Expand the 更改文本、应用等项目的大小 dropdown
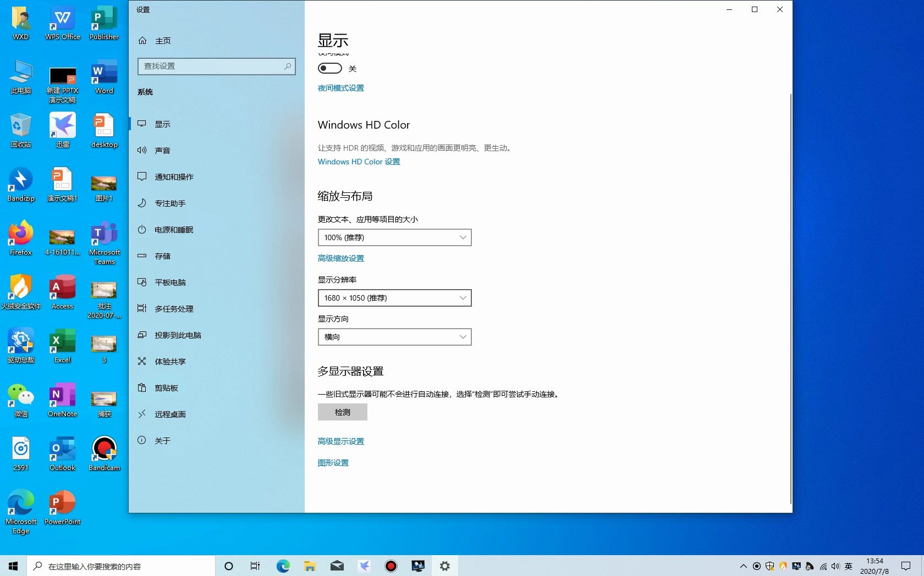 (x=394, y=237)
